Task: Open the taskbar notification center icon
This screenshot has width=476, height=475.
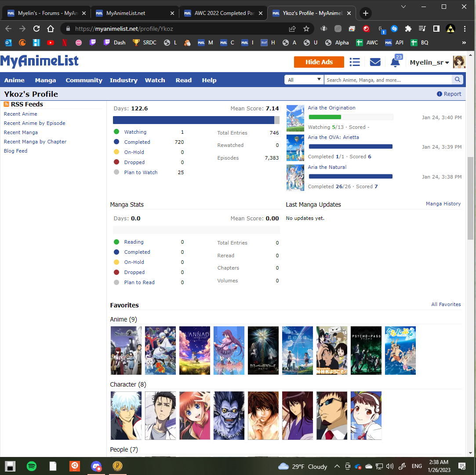Action: pos(462,466)
